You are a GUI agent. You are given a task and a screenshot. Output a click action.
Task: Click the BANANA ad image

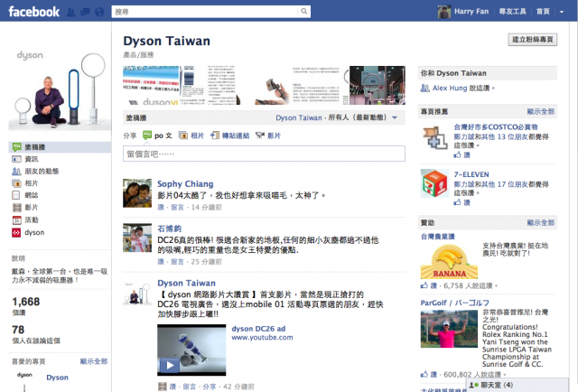click(x=450, y=261)
